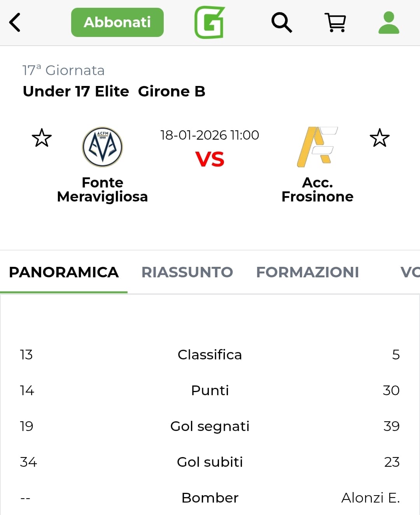Screen dimensions: 420x515
Task: Tap the bomber name Alonzi E.
Action: pyautogui.click(x=370, y=497)
